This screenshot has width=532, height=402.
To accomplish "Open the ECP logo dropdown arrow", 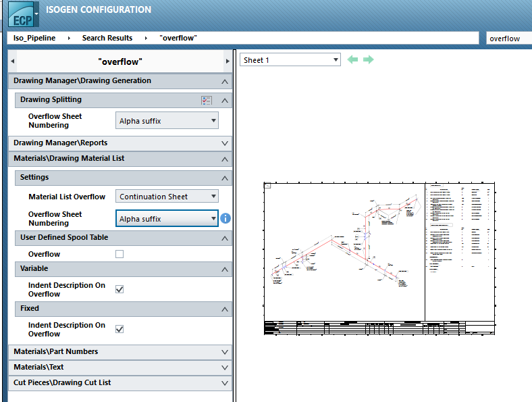I will [36, 14].
